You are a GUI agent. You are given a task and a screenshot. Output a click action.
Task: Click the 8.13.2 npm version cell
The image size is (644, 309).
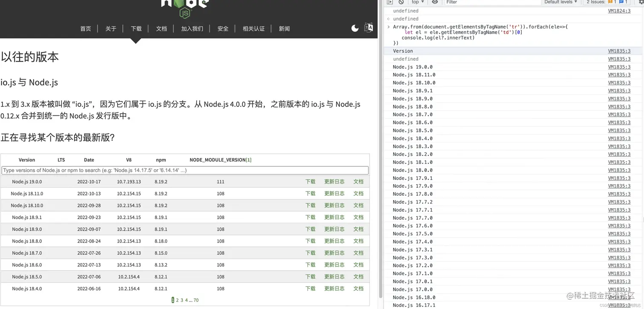pos(161,265)
